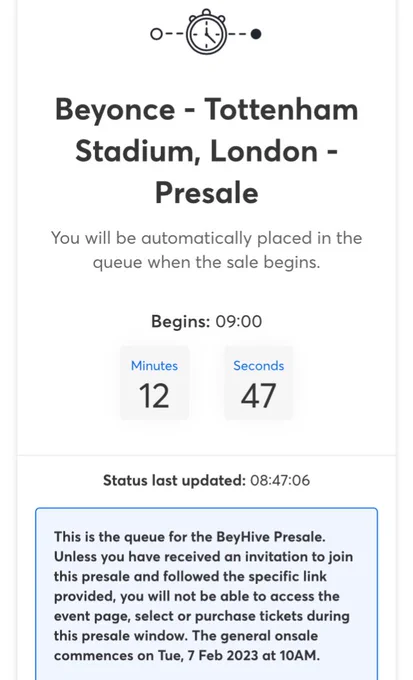Select the automatically placed in queue message

206,250
